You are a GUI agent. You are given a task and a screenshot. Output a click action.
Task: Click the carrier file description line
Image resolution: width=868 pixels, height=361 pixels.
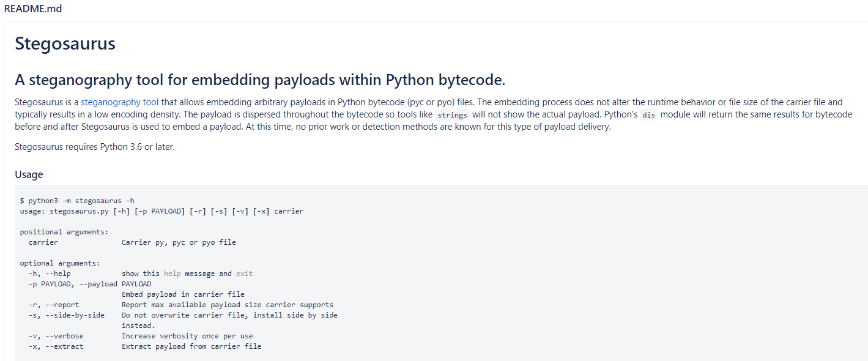(x=179, y=242)
